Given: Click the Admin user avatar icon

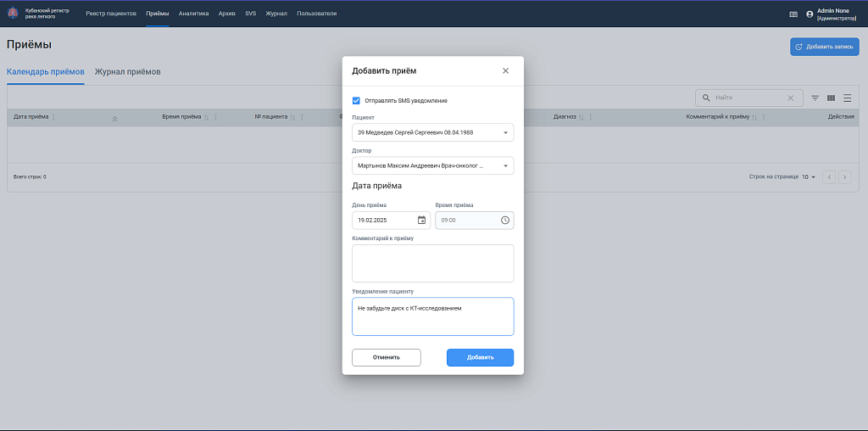Looking at the screenshot, I should pyautogui.click(x=810, y=14).
